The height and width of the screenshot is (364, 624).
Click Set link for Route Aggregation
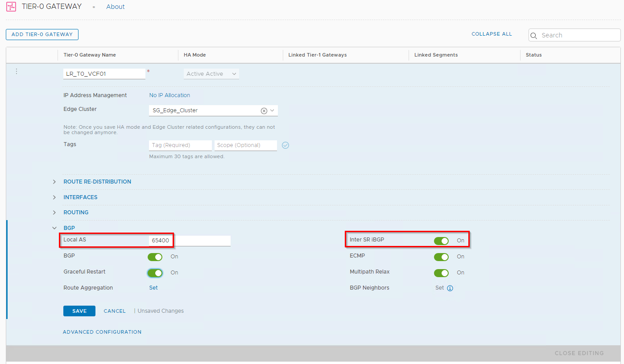pos(153,288)
